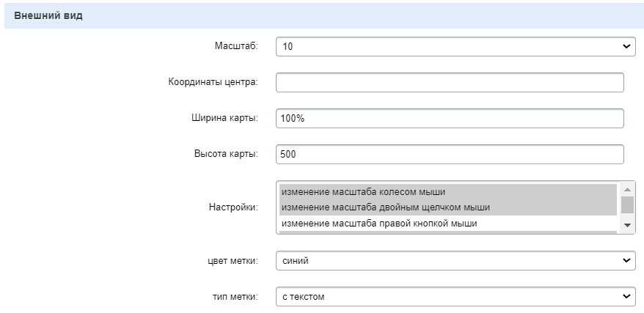Click the 'Масштаб:' text label
The width and height of the screenshot is (644, 313).
pyautogui.click(x=235, y=46)
